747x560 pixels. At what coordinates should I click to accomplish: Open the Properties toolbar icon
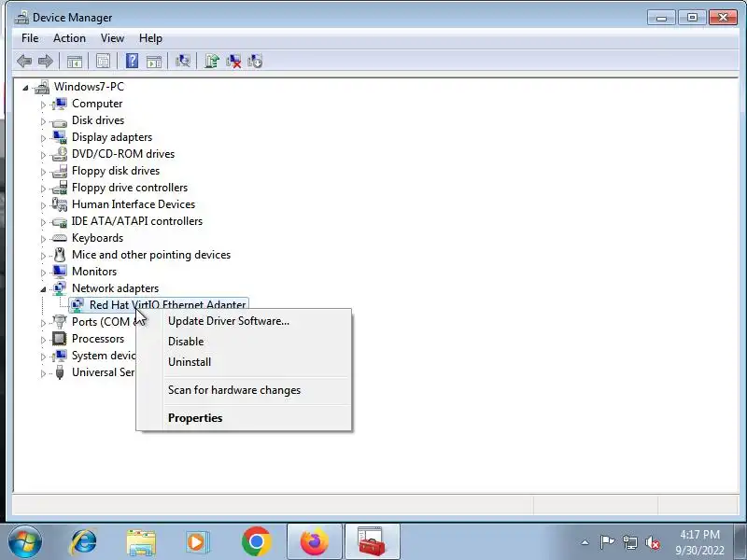coord(103,61)
